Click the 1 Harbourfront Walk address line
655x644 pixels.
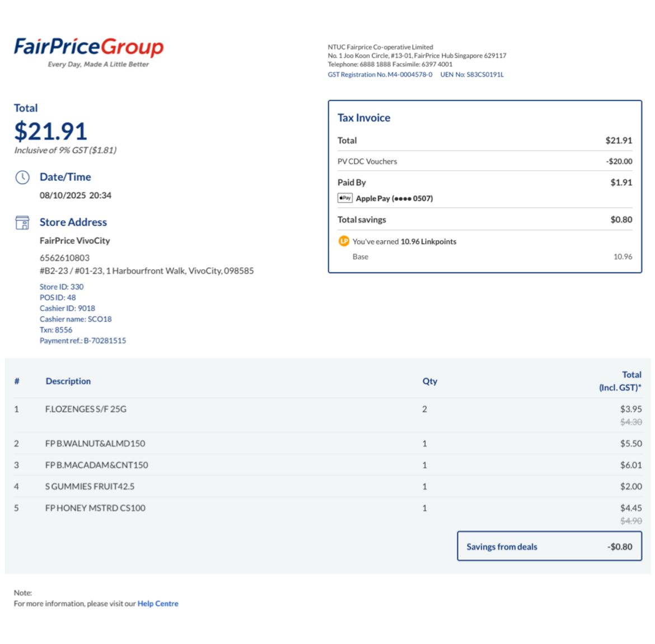[x=147, y=271]
